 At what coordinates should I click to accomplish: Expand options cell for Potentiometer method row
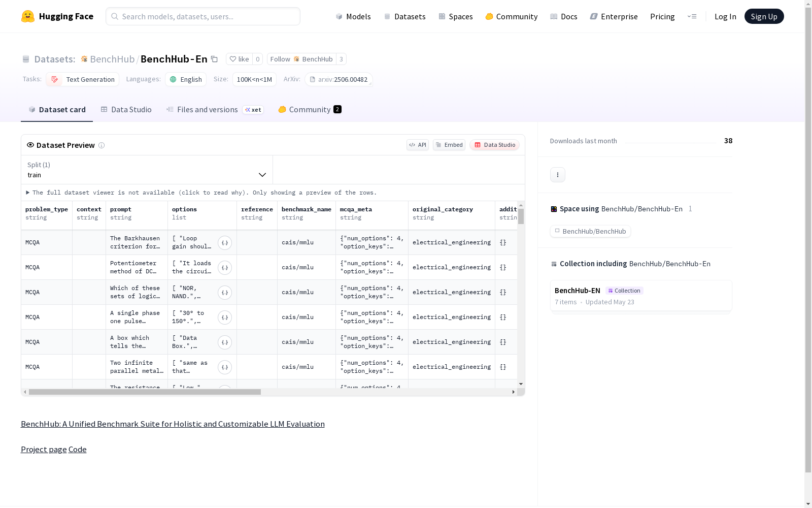(x=225, y=268)
